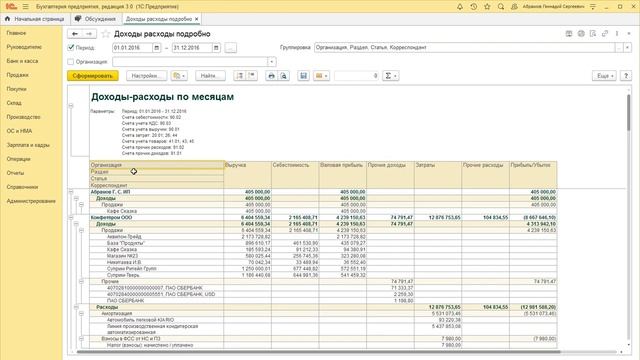Switch to Начальная страница tab
This screenshot has height=360, width=640.
pyautogui.click(x=35, y=19)
